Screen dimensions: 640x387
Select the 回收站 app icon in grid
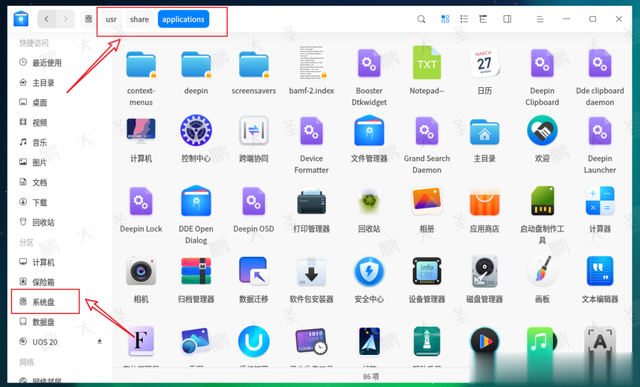click(x=369, y=201)
